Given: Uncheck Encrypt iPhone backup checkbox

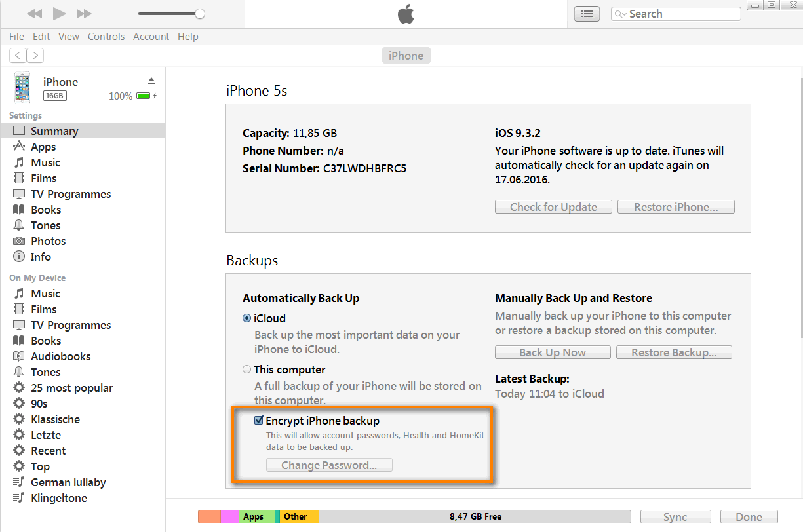Looking at the screenshot, I should [259, 421].
